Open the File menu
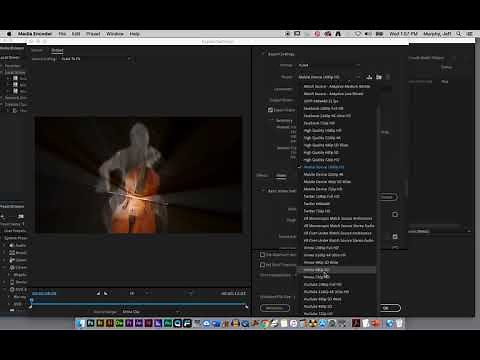480x360 pixels. point(62,34)
